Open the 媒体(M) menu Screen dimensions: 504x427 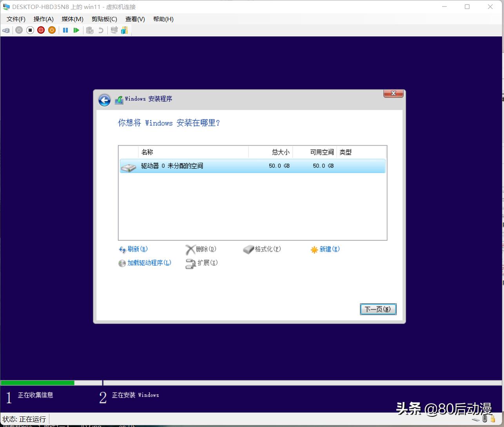pyautogui.click(x=72, y=19)
